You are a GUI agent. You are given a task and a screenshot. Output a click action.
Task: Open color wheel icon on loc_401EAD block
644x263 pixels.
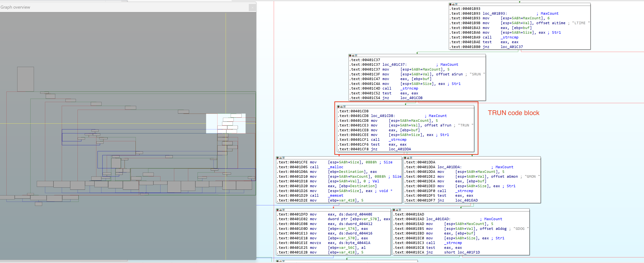394,210
